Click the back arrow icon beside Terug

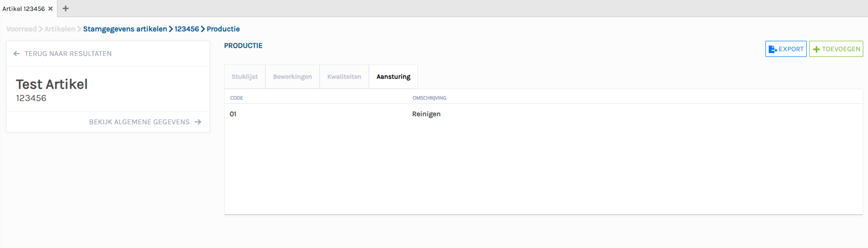click(17, 54)
